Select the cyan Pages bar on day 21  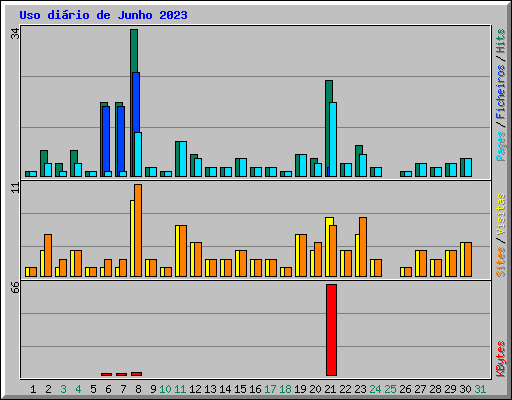click(x=333, y=139)
